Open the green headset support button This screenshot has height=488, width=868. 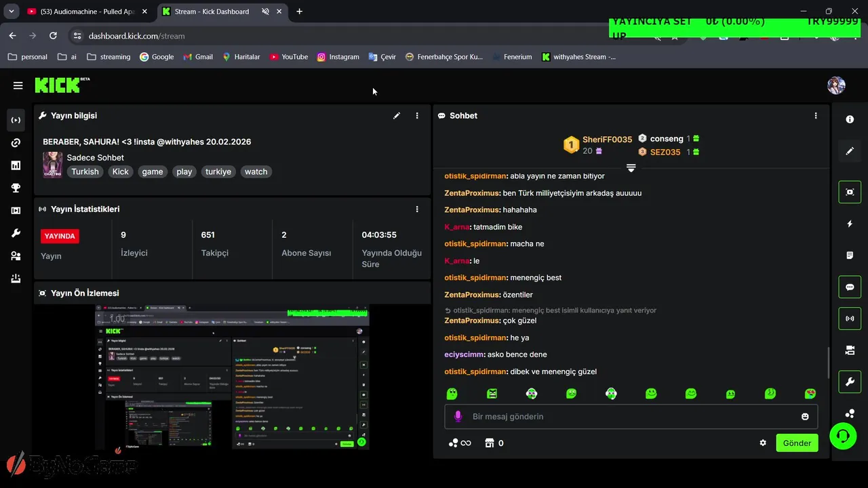pos(843,436)
